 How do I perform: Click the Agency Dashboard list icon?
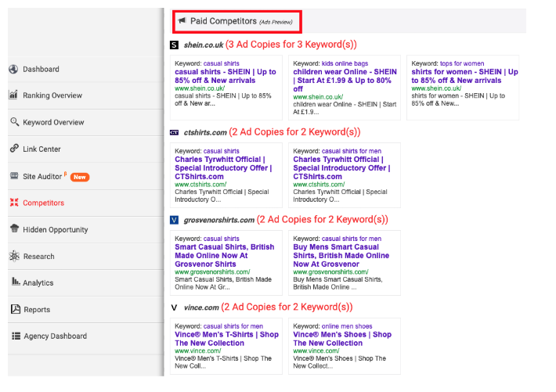click(14, 336)
